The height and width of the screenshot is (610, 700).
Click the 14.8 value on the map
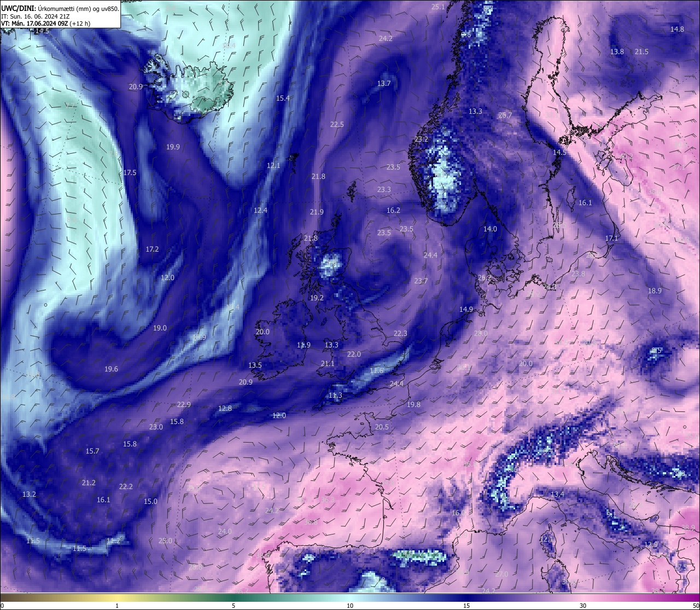[x=677, y=29]
